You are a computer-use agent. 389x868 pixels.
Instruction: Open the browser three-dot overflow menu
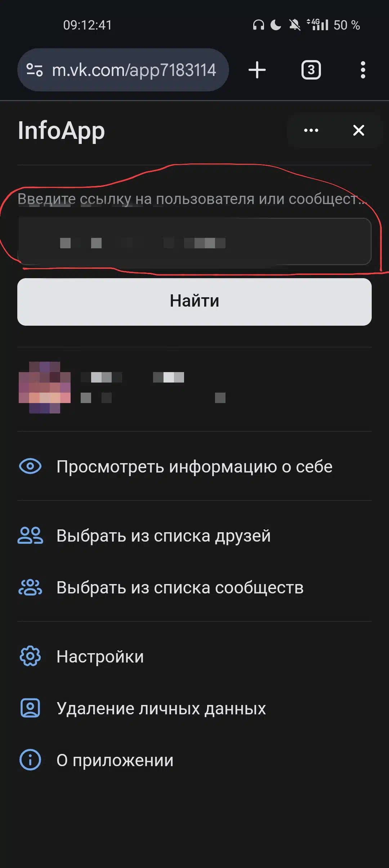363,70
